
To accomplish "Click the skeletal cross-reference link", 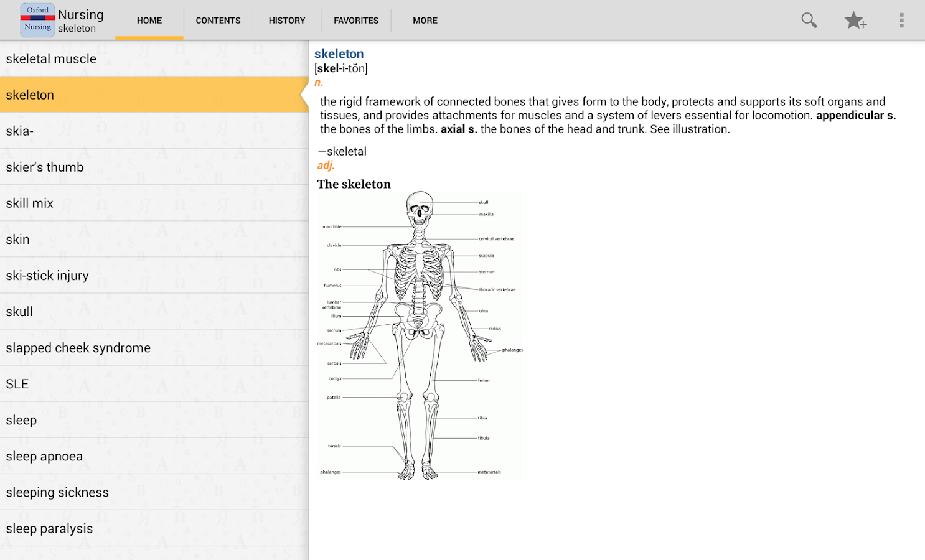I will [346, 151].
